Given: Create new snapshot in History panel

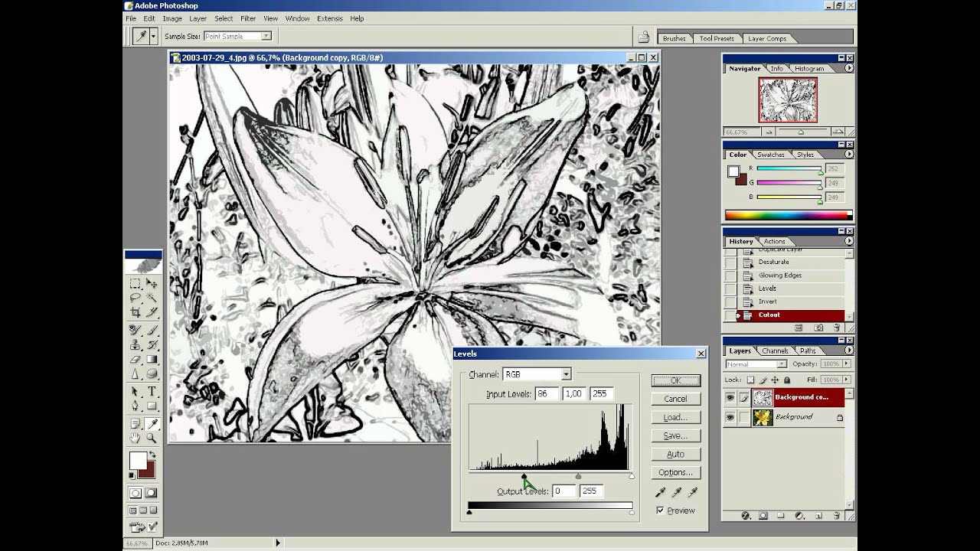Looking at the screenshot, I should (x=818, y=328).
